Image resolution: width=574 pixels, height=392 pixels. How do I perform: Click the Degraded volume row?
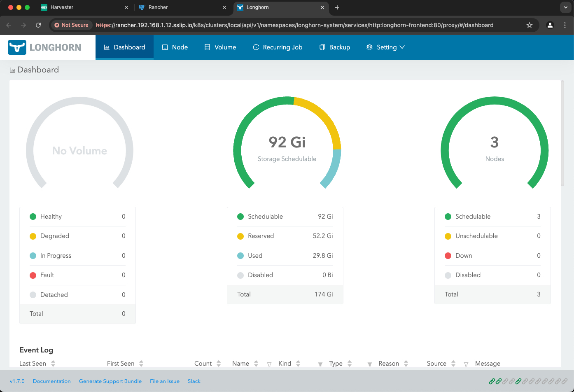[77, 236]
